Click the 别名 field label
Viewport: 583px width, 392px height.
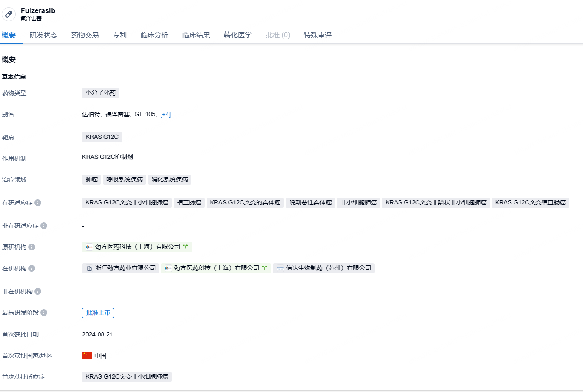tap(8, 115)
